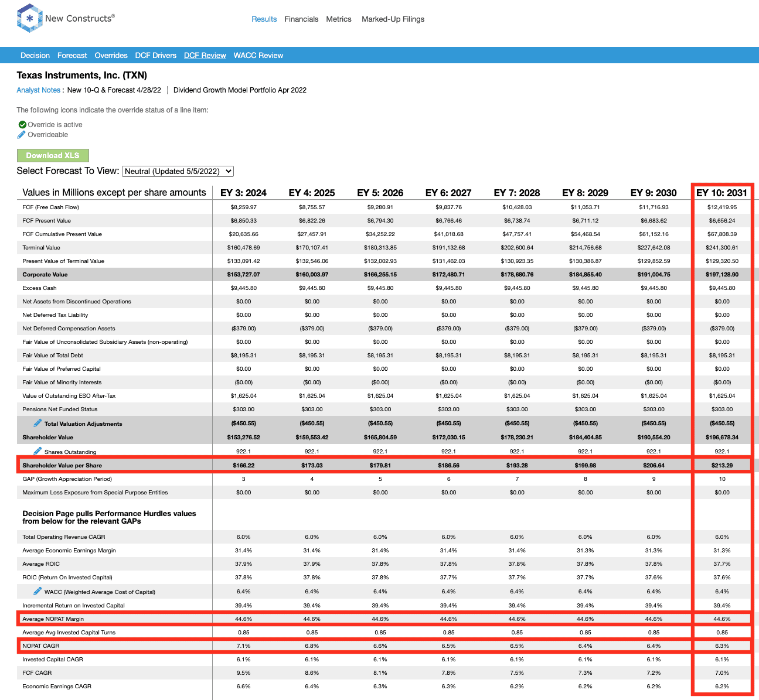Click the $166.22 value for EY 3
Viewport: 759px width, 700px height.
click(x=243, y=466)
